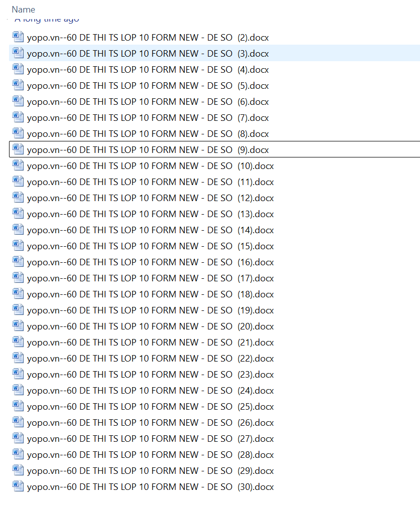Sort files by the Name column header
Screen dimensions: 420x516
24,10
